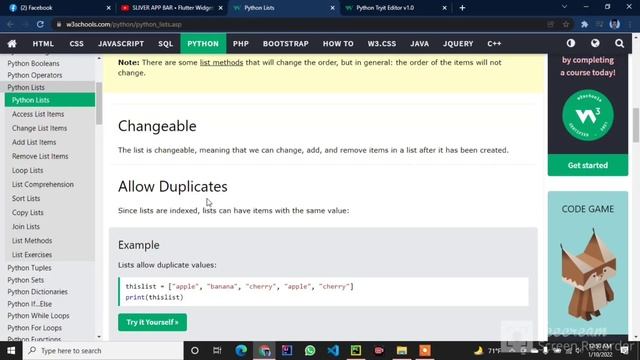The height and width of the screenshot is (360, 640).
Task: Open HOW TO in top nav
Action: (x=338, y=44)
